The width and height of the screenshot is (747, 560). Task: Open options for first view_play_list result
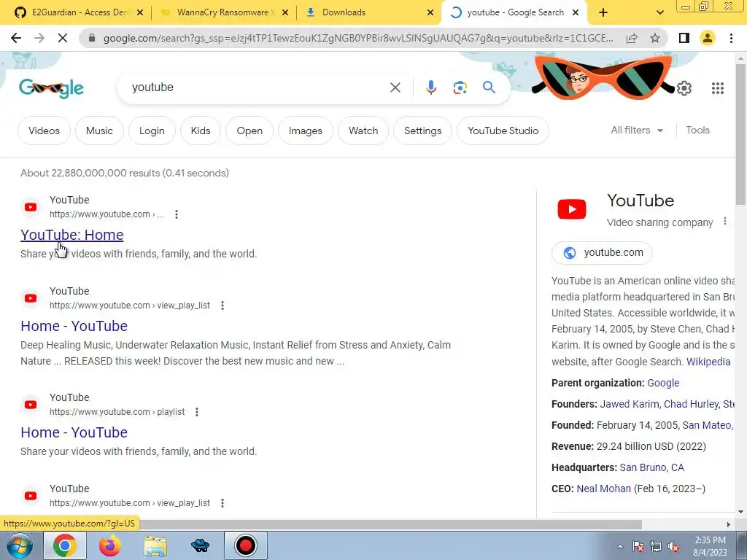(x=222, y=306)
